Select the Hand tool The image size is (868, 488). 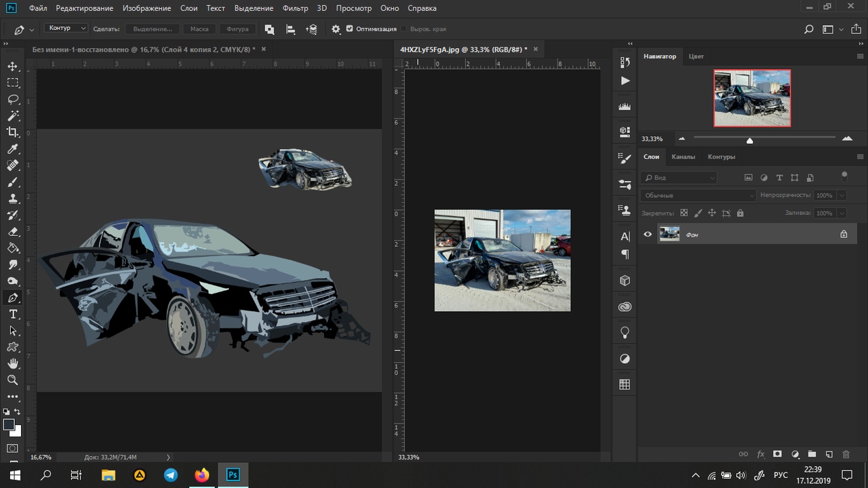pos(12,364)
